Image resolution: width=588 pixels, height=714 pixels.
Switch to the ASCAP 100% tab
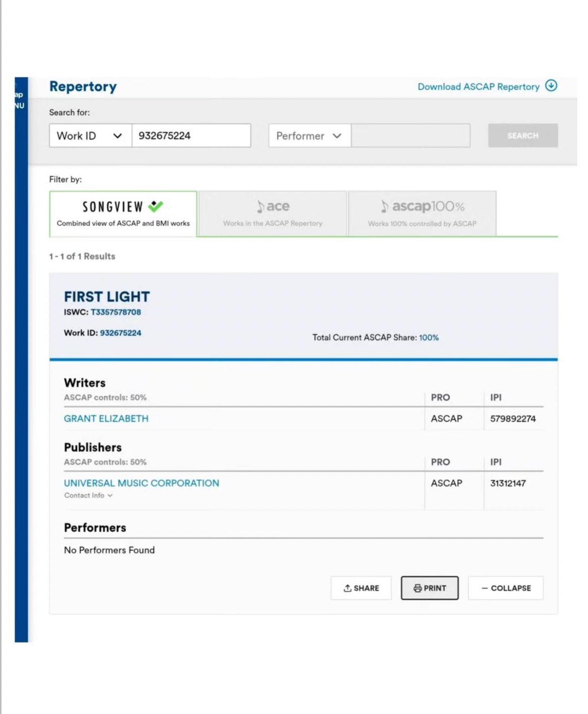click(x=422, y=214)
